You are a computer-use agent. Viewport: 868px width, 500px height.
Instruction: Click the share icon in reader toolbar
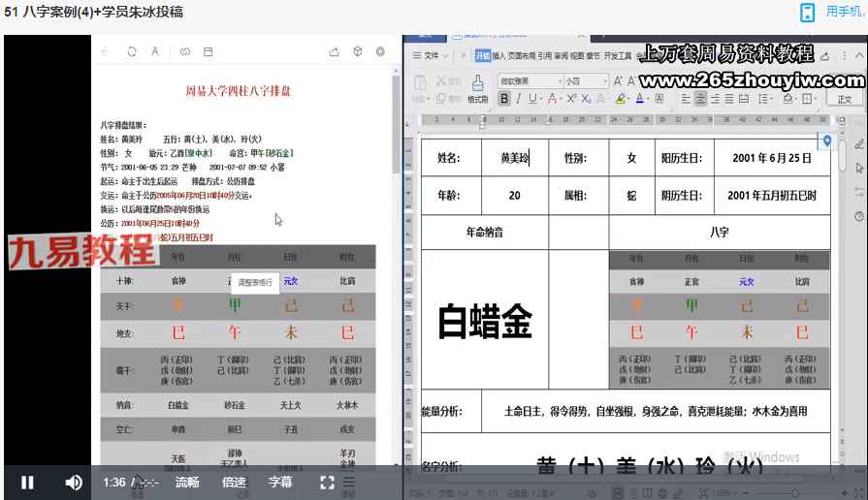(334, 52)
